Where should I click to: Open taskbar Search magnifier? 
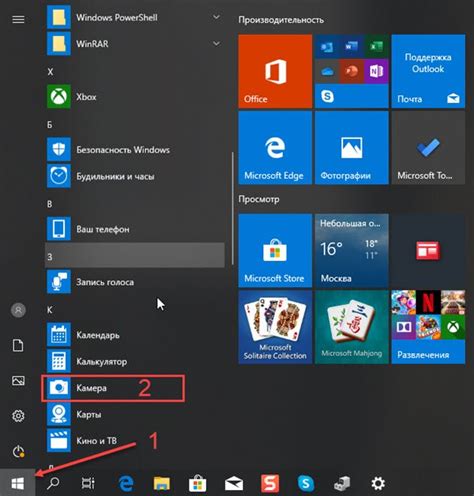pos(53,483)
